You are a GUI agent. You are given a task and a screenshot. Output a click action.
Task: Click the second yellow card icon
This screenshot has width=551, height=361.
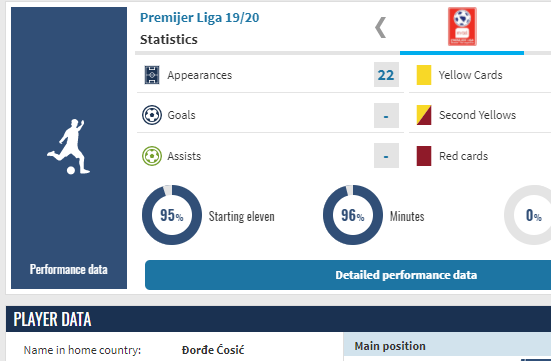pos(424,115)
